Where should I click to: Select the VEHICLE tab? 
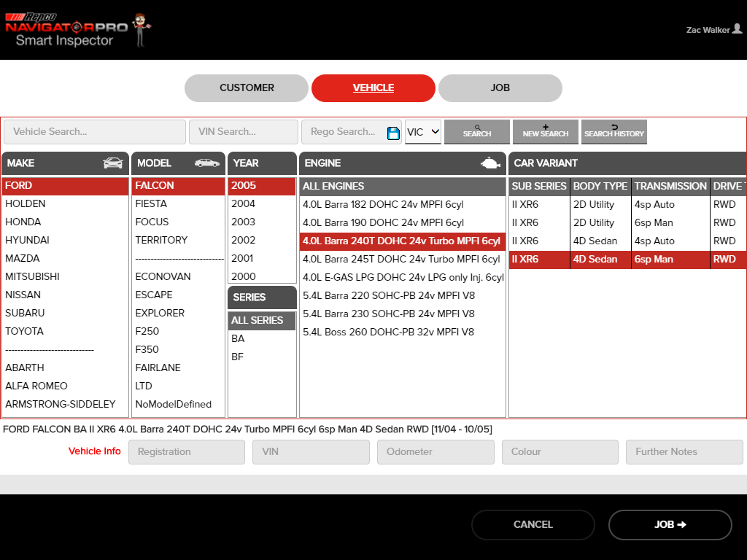pos(373,88)
